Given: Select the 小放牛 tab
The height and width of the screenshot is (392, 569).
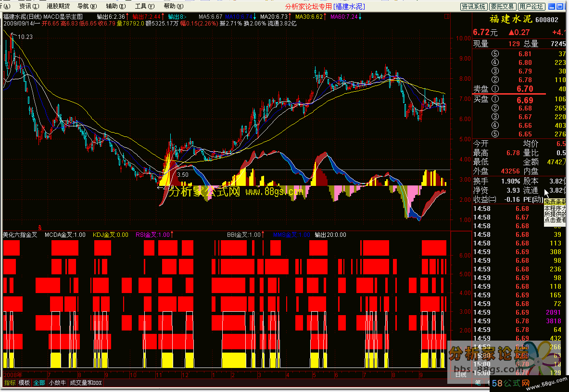Looking at the screenshot, I should click(57, 382).
